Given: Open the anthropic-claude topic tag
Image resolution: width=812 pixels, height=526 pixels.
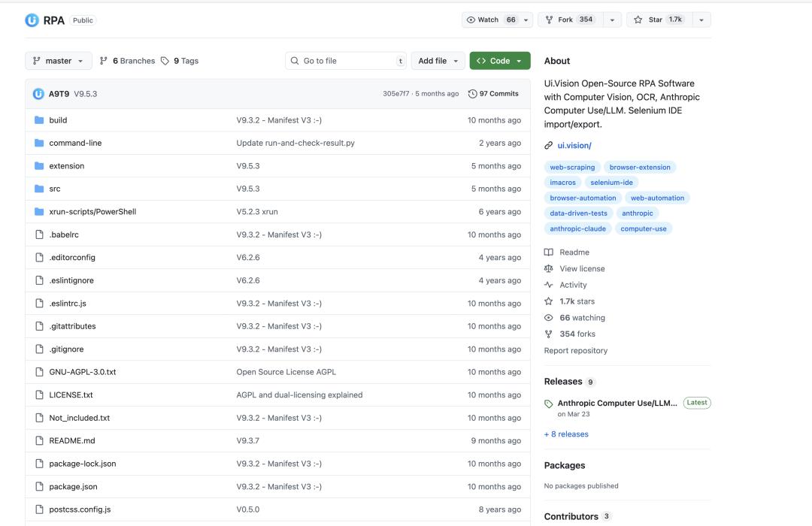Looking at the screenshot, I should point(577,228).
